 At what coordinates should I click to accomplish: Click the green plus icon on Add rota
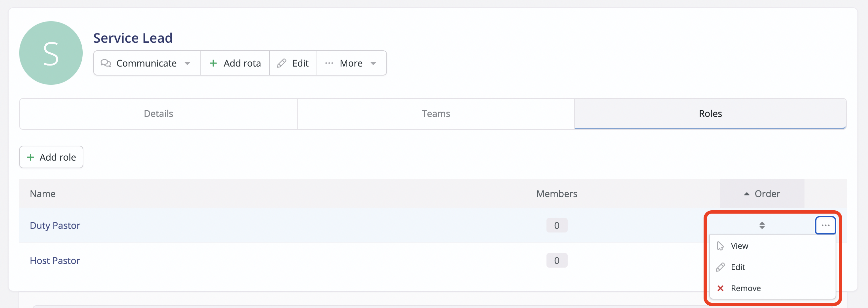213,63
